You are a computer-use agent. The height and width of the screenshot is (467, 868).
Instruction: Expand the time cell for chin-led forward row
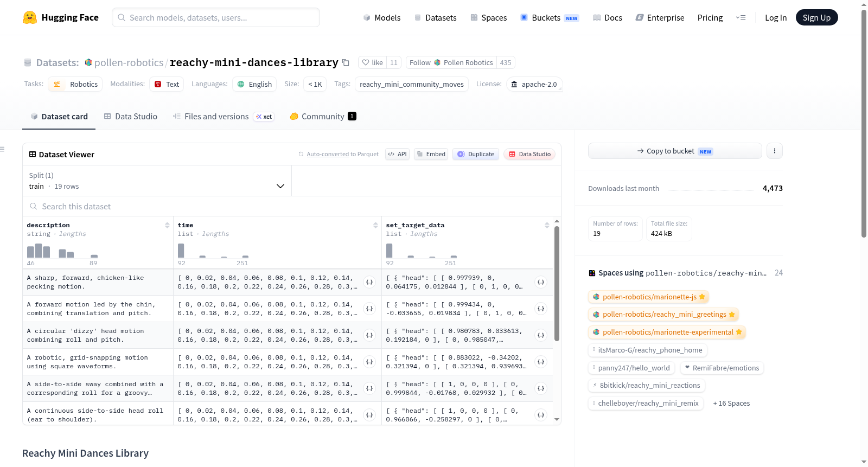point(369,309)
